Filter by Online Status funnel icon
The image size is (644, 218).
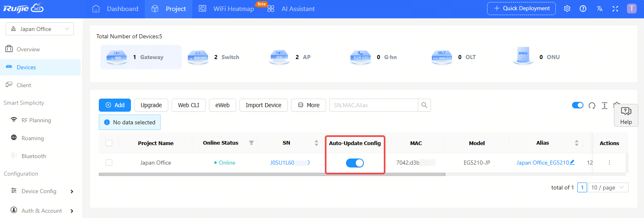click(x=251, y=143)
